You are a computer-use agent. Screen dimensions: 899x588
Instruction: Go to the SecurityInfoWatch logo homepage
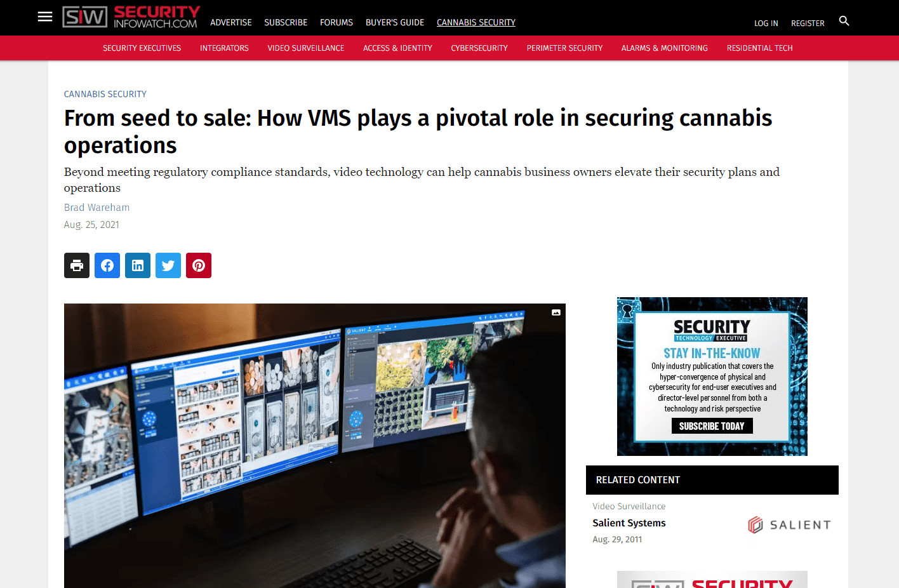131,17
